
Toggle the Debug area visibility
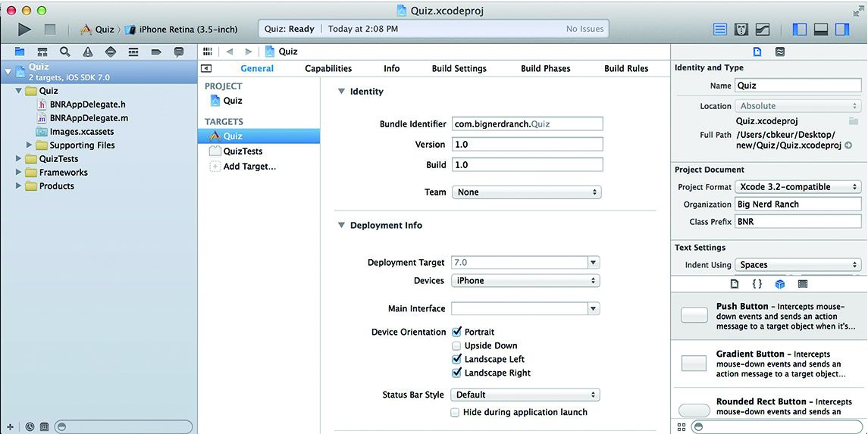point(821,30)
